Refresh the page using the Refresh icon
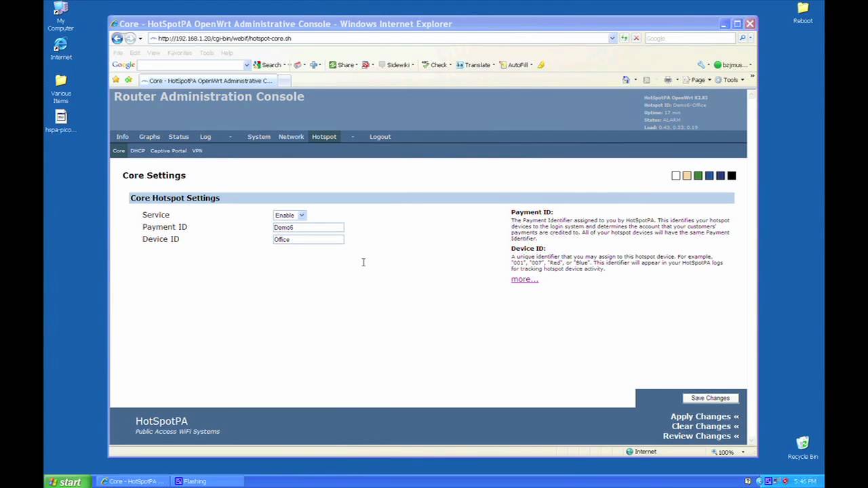 pyautogui.click(x=624, y=38)
